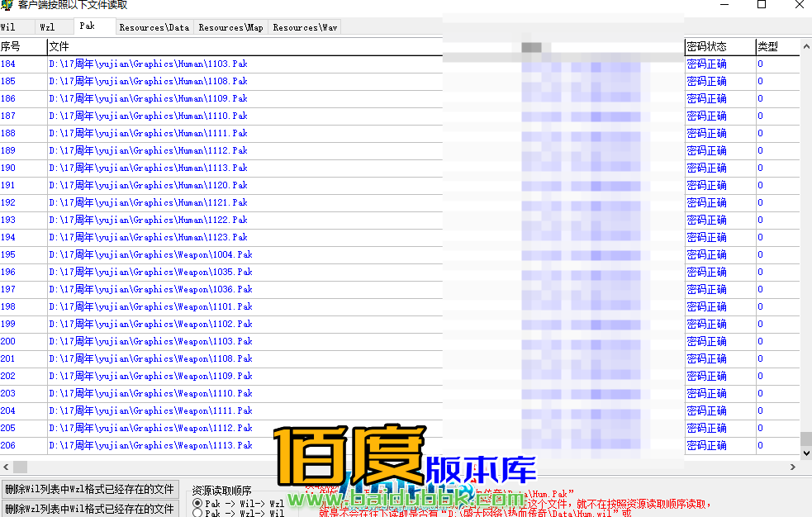Click the vertical scrollbar thumb
Image resolution: width=812 pixels, height=517 pixels.
pos(806,439)
